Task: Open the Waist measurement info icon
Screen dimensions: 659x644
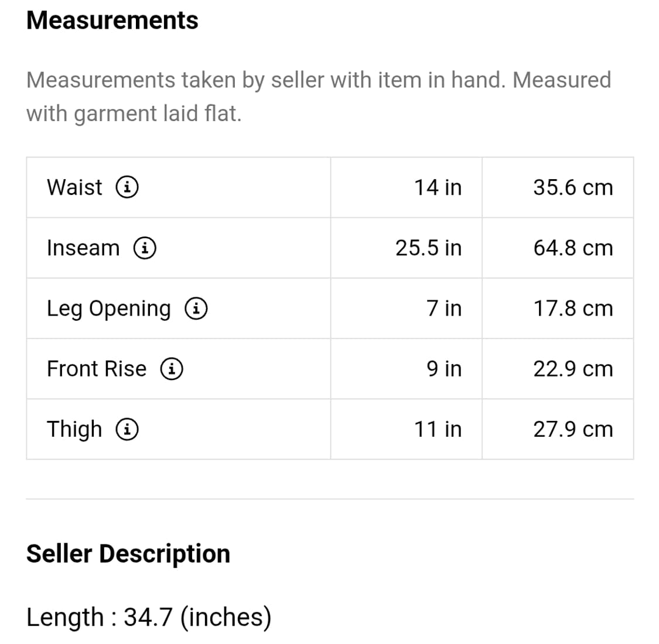Action: (x=127, y=187)
